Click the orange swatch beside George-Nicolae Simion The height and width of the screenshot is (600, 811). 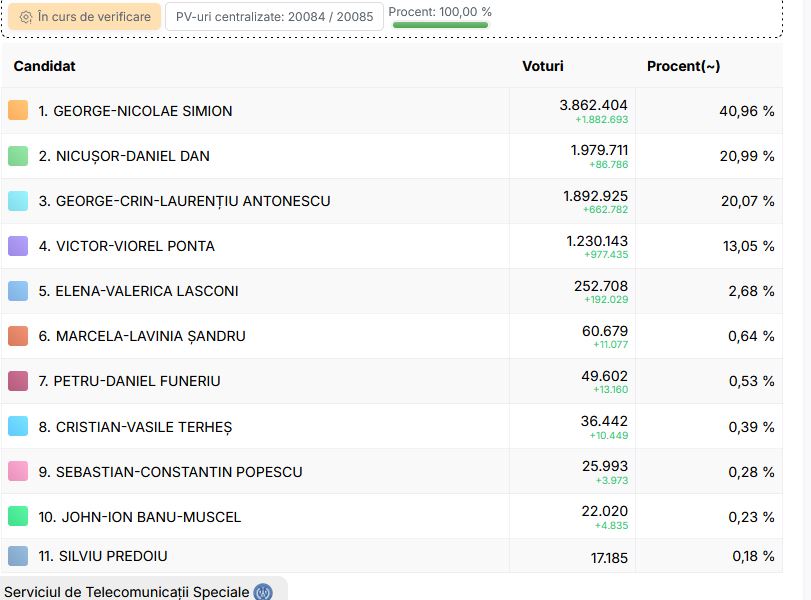(x=18, y=110)
